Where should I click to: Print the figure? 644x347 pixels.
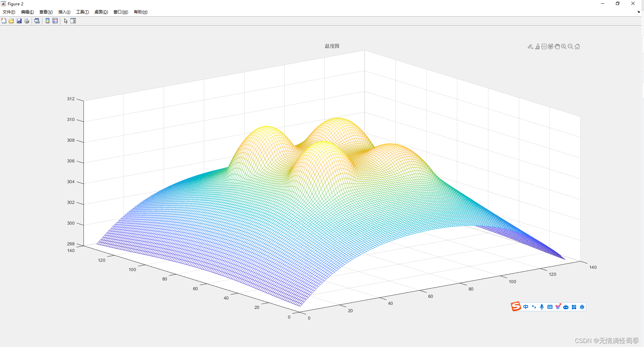pos(26,21)
